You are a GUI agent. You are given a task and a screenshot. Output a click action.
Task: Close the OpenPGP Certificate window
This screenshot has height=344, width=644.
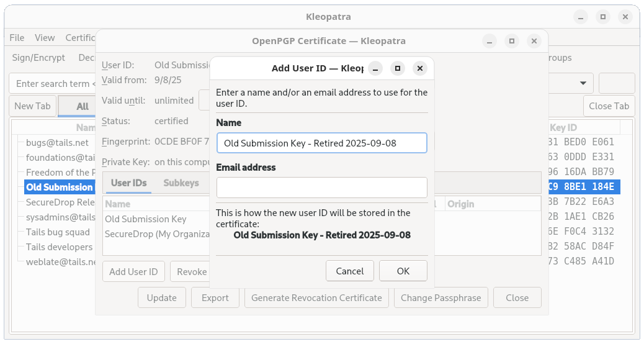tap(534, 41)
